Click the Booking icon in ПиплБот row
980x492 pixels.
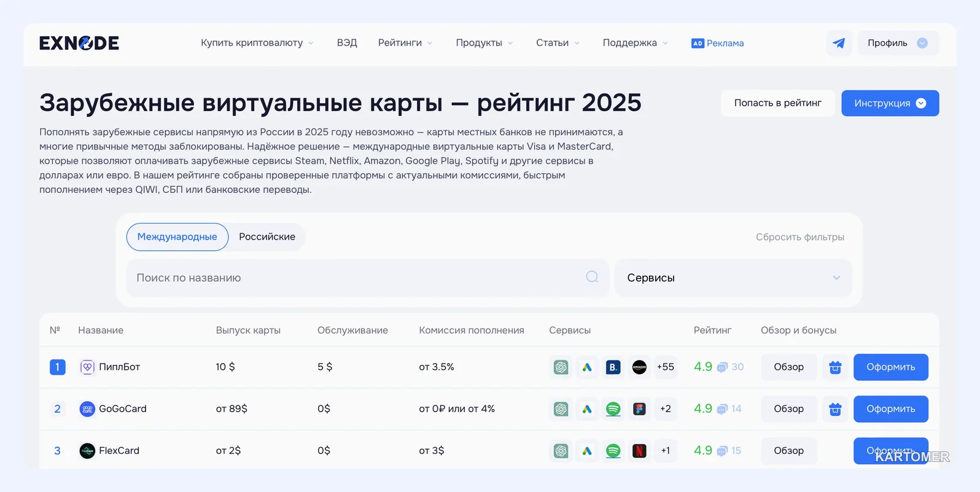click(x=613, y=367)
